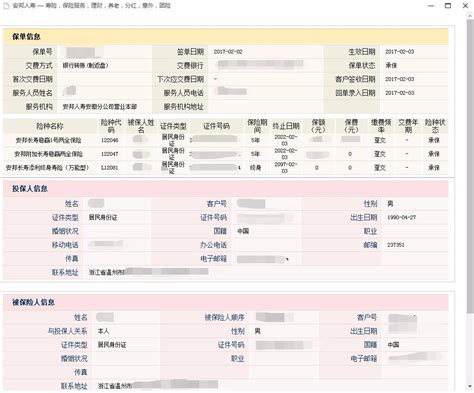Screen dimensions: 474x393
Task: Click the vertical scrollbar thumb
Action: [470, 167]
